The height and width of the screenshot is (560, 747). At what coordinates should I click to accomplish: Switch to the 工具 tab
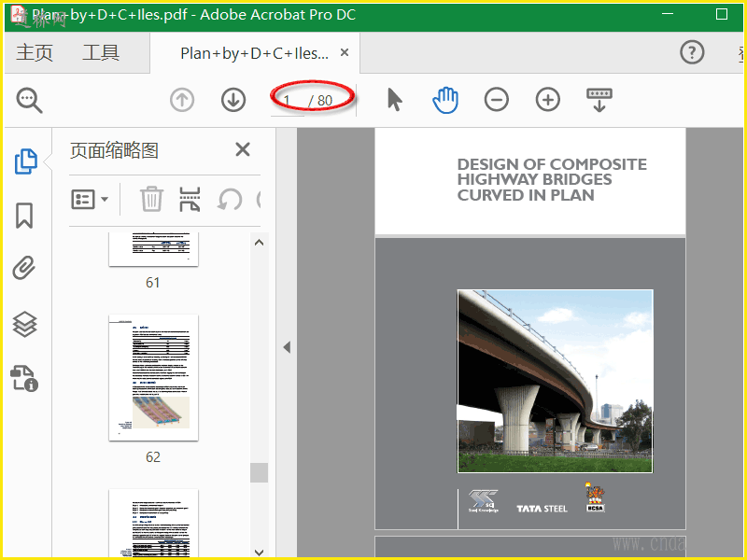(101, 52)
